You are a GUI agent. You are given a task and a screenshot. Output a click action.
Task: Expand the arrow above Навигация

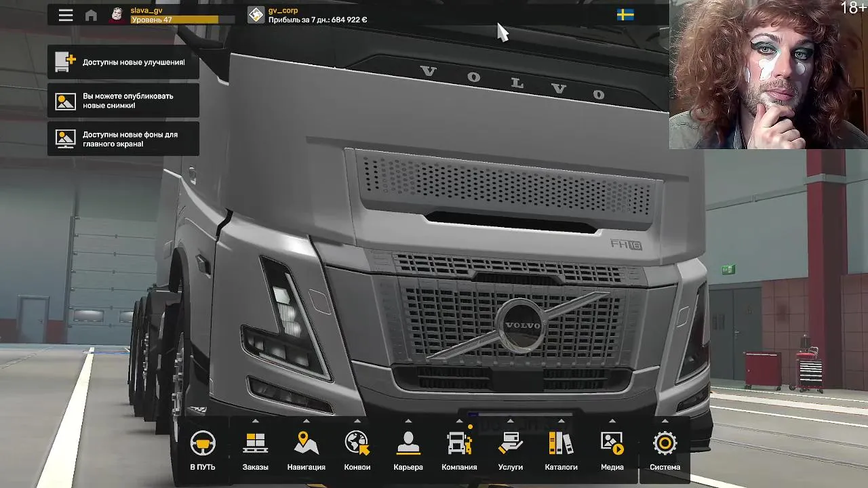click(x=306, y=421)
